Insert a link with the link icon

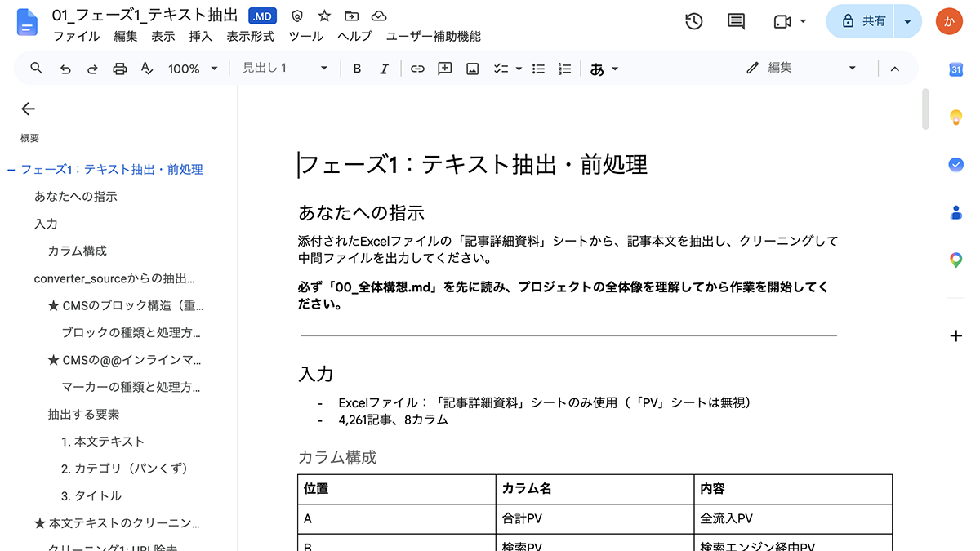tap(417, 69)
